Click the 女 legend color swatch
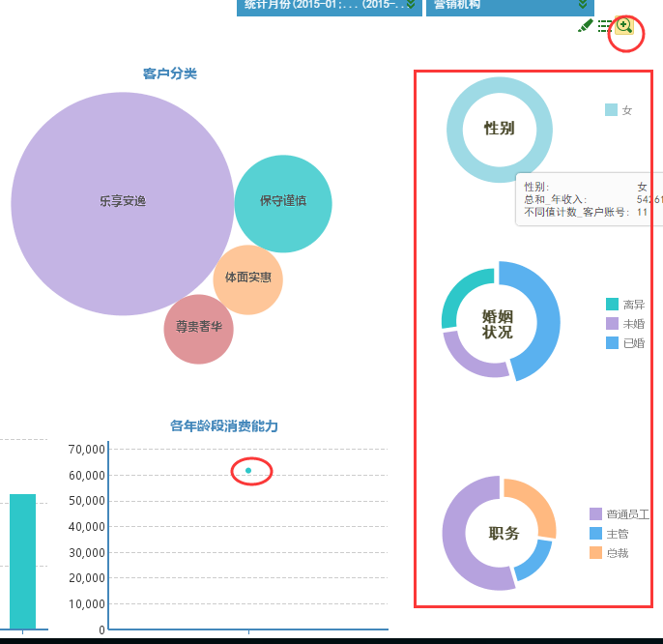Screen dimensions: 663x644 pyautogui.click(x=611, y=110)
